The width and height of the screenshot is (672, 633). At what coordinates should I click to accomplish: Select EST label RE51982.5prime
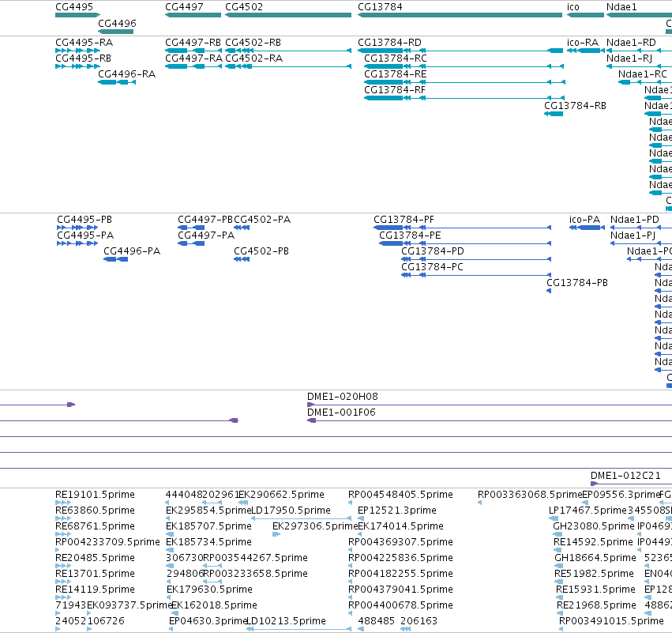594,574
